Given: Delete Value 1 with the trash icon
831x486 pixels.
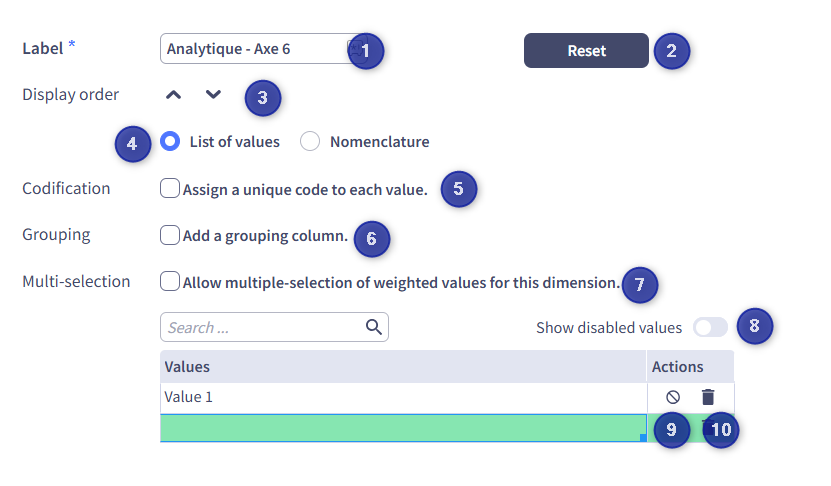Looking at the screenshot, I should [x=708, y=397].
